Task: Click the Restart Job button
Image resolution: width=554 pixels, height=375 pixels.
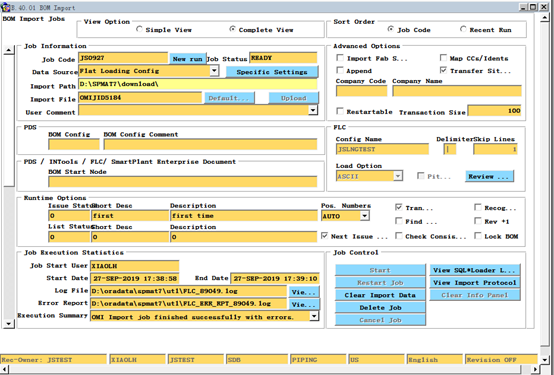Action: point(380,282)
